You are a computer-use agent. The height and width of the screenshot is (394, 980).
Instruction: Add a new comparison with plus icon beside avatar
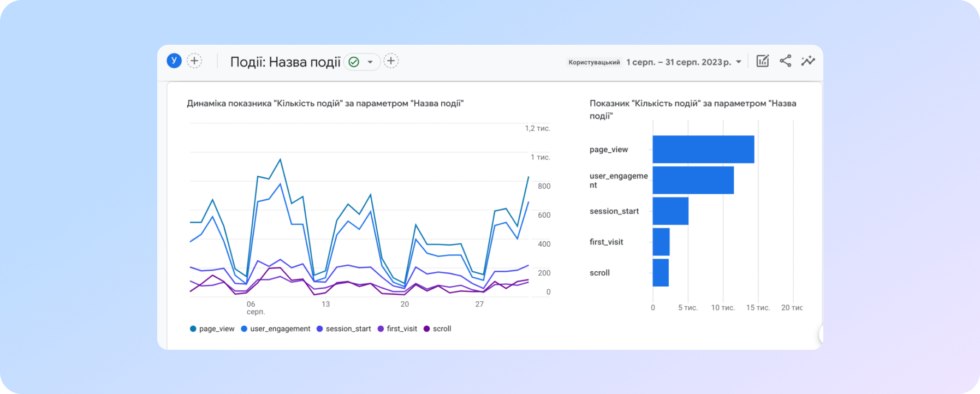tap(194, 61)
